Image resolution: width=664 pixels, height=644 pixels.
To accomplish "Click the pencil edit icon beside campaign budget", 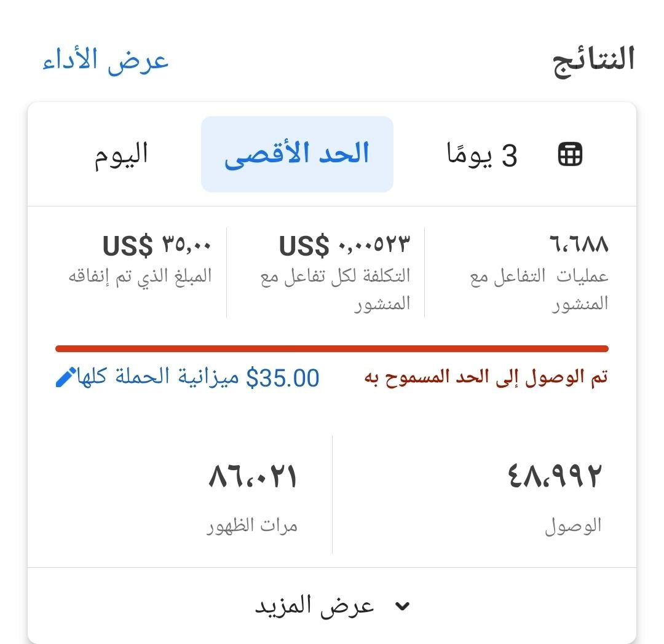I will (66, 377).
